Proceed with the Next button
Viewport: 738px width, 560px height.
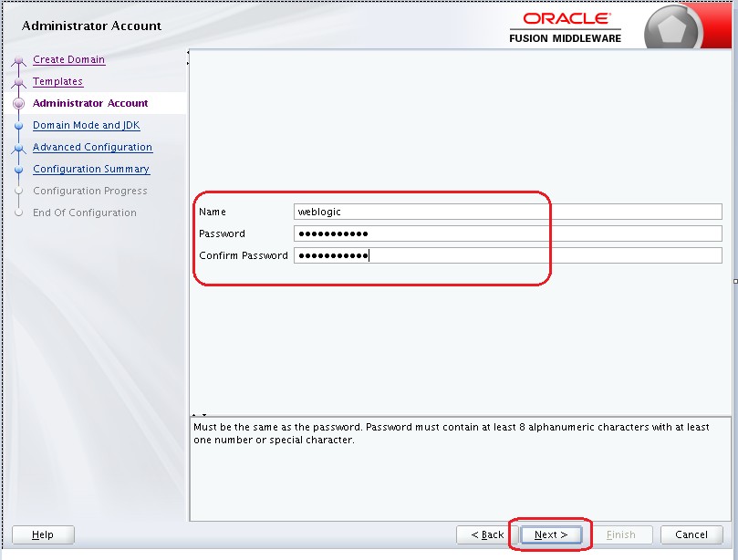pyautogui.click(x=551, y=534)
